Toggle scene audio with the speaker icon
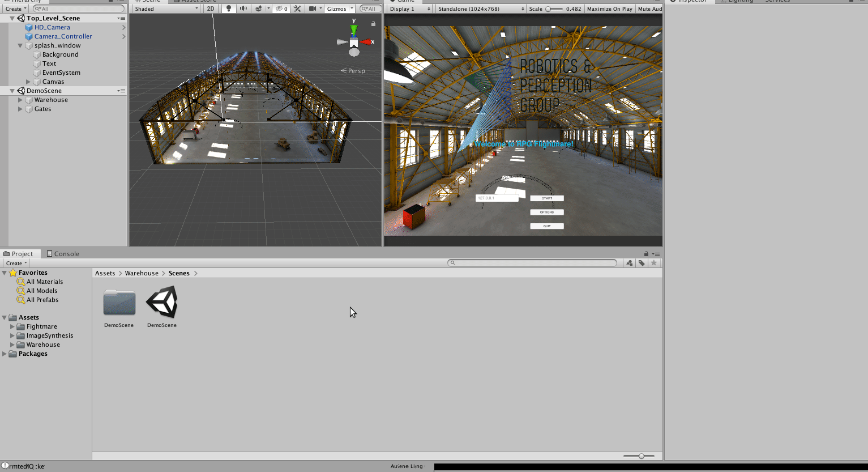This screenshot has width=868, height=472. pos(243,8)
